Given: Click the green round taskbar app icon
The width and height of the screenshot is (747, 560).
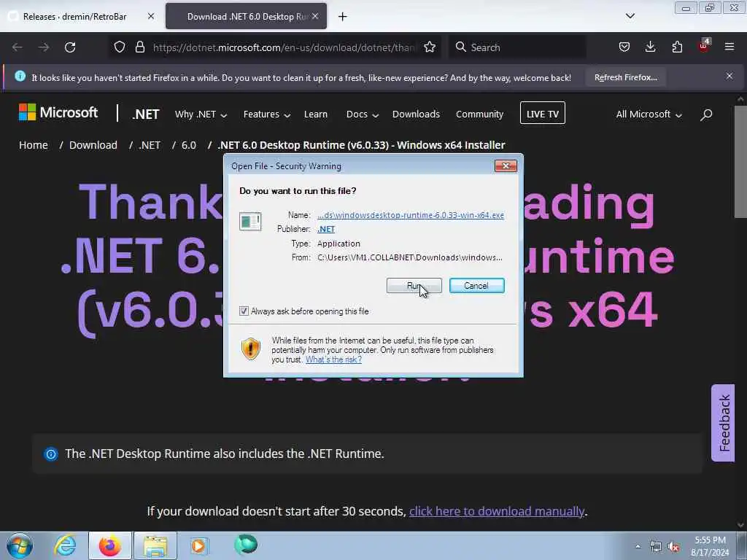Looking at the screenshot, I should point(246,544).
